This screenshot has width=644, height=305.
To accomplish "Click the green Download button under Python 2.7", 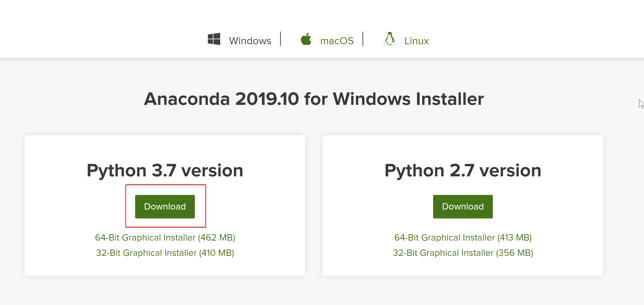I will tap(463, 206).
